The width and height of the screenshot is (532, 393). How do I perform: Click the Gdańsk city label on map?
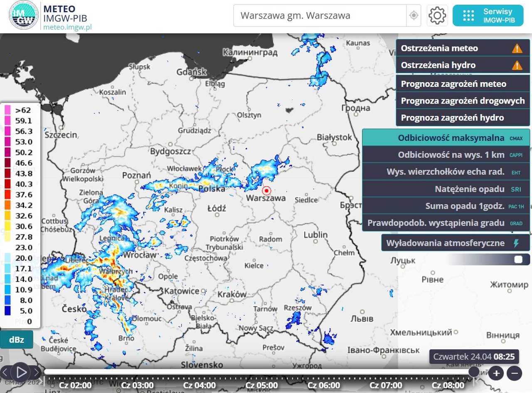[x=192, y=71]
